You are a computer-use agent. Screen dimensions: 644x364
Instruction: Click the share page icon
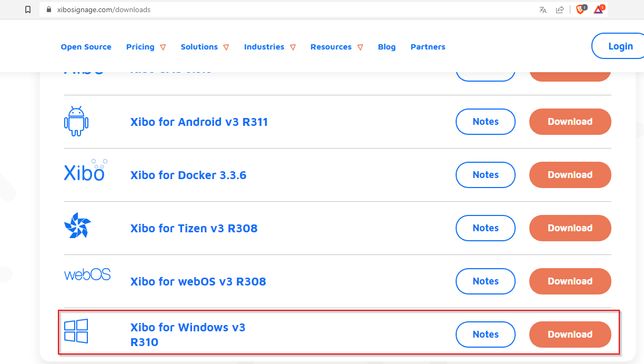point(560,9)
